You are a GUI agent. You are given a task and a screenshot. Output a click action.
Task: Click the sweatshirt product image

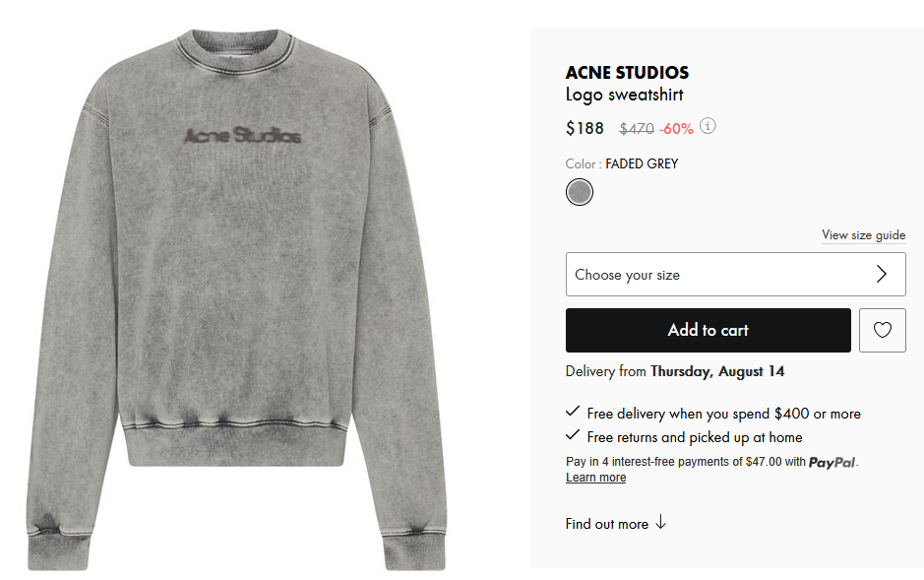[236, 300]
